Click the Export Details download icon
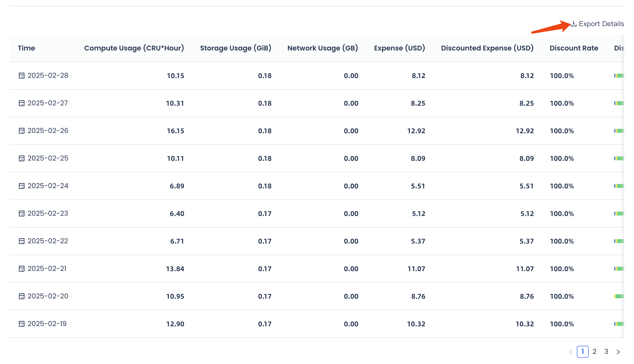This screenshot has width=634, height=364. click(574, 24)
